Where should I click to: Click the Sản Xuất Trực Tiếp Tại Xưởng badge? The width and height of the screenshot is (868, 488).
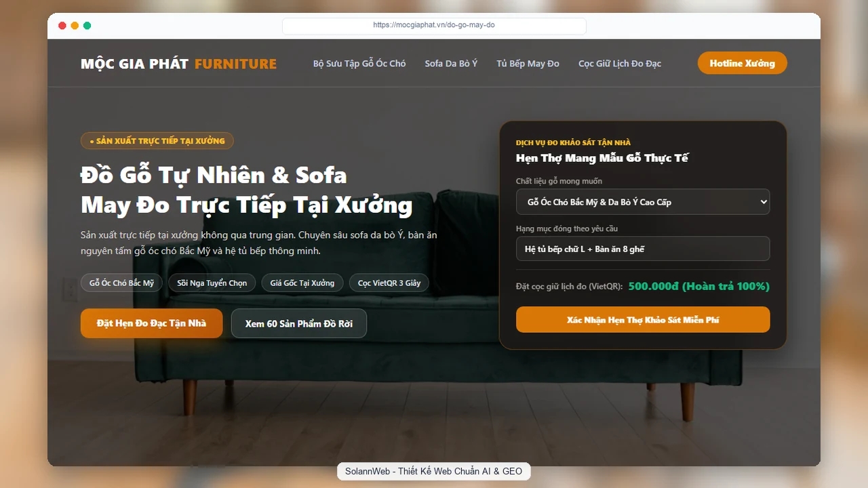(x=157, y=141)
